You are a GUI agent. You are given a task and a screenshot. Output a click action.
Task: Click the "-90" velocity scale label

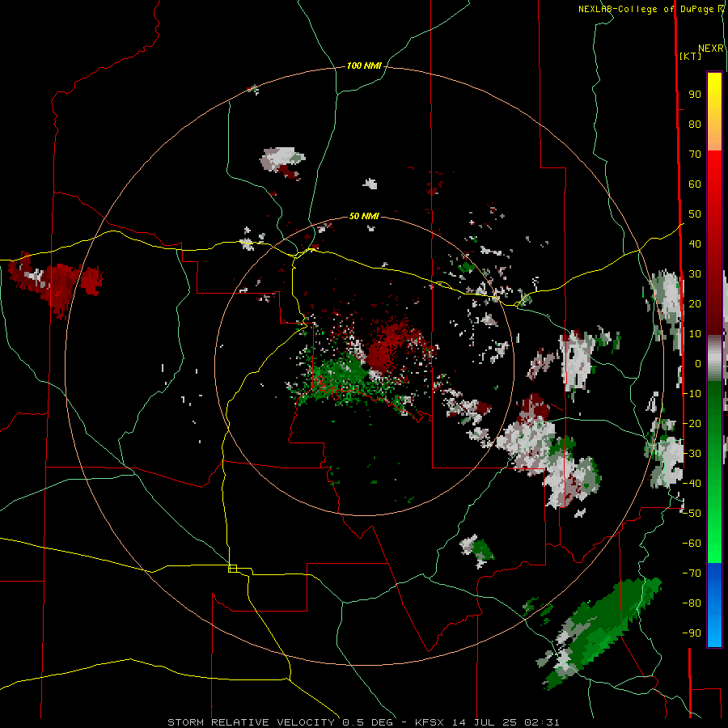tap(692, 633)
